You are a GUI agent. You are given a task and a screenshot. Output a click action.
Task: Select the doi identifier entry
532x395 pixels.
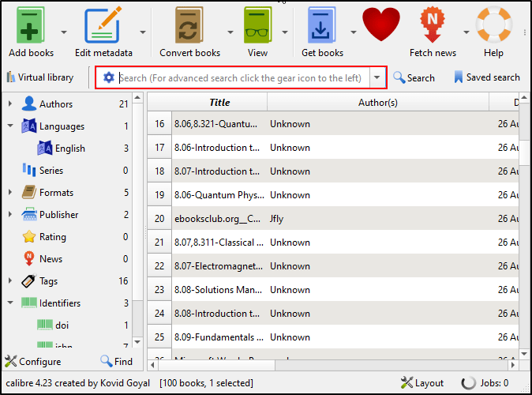pyautogui.click(x=62, y=325)
